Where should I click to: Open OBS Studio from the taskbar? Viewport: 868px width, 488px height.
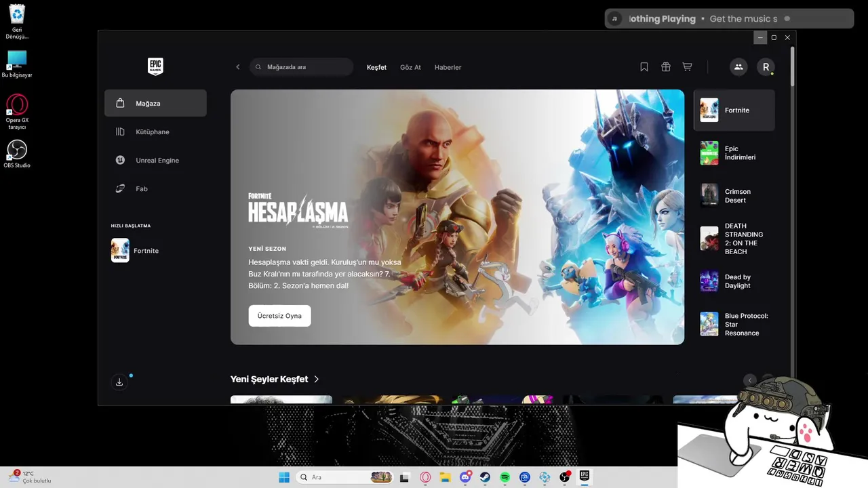coord(565,477)
